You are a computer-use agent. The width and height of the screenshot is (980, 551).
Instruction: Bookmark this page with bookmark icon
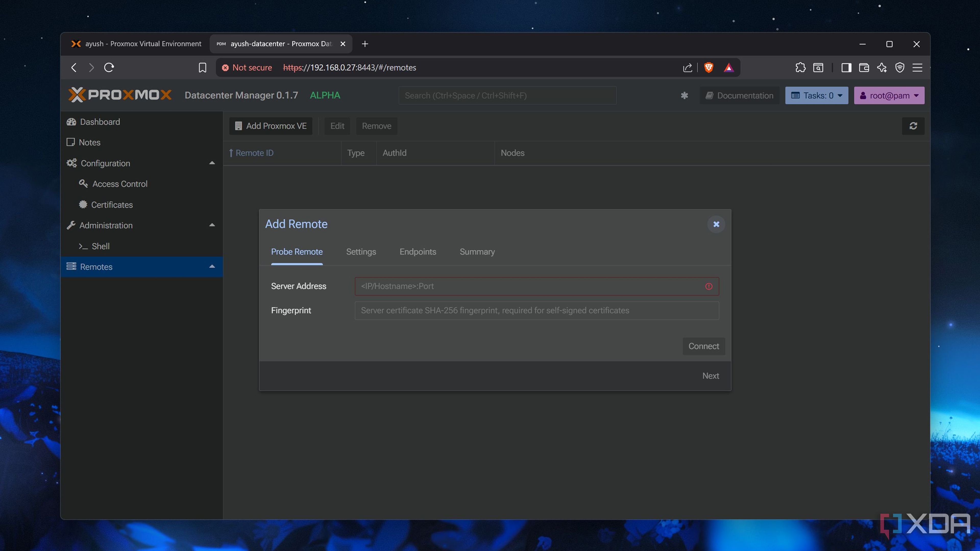pos(202,68)
